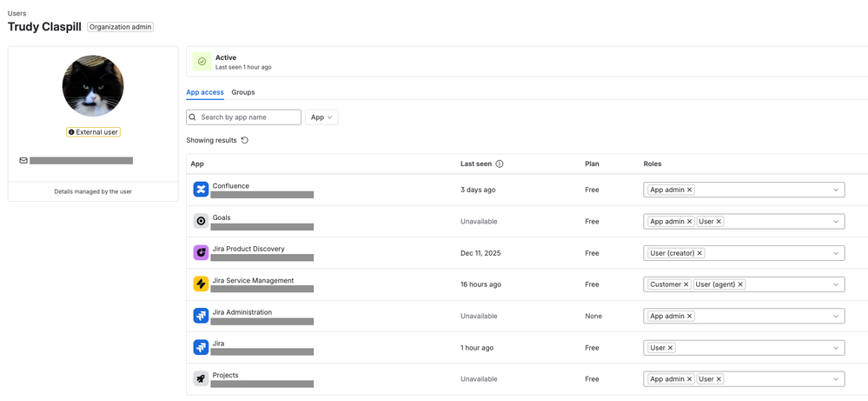Click the Roles column header

click(x=653, y=164)
